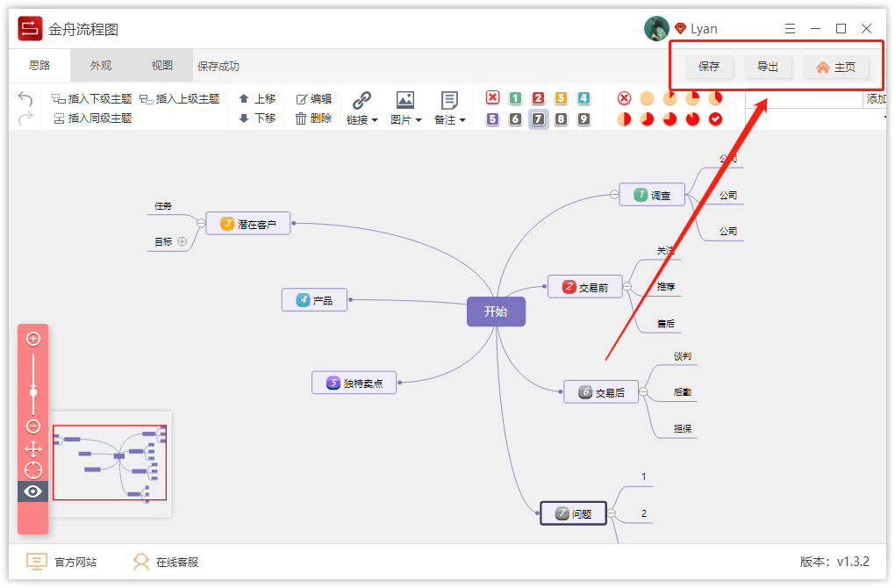Zoom in with the plus icon
Screen dimensions: 895x588
(33, 339)
